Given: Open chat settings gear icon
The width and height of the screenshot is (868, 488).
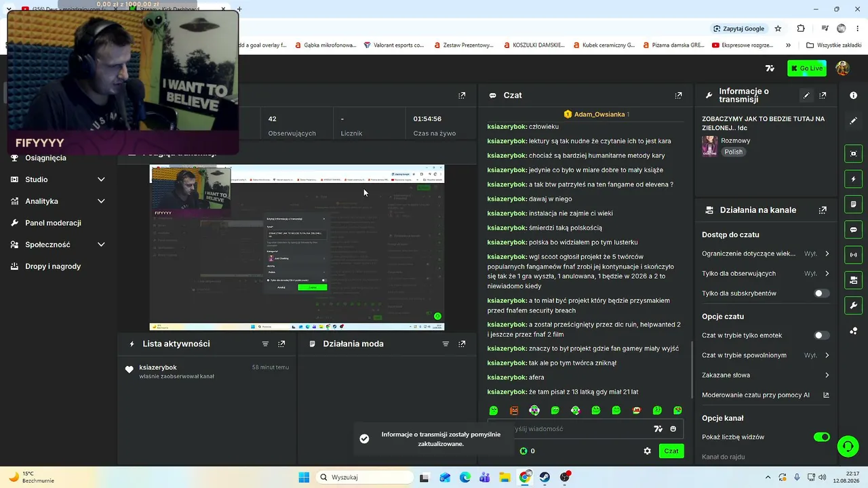Looking at the screenshot, I should pyautogui.click(x=647, y=451).
